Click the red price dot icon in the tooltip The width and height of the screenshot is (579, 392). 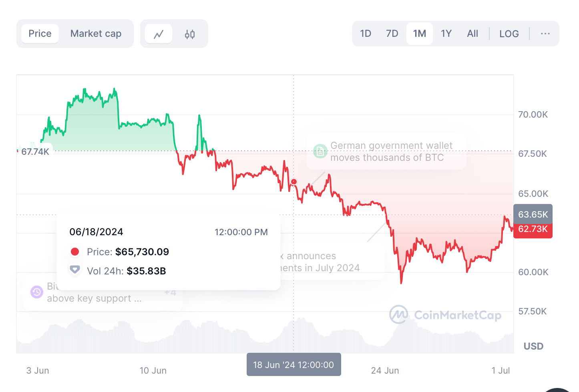[75, 251]
